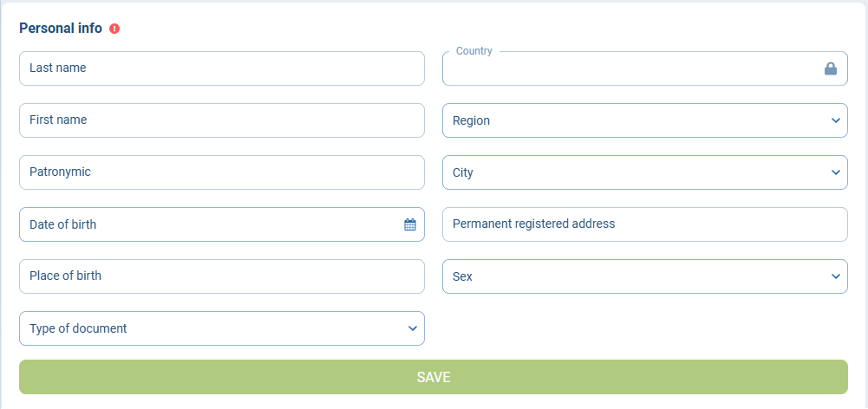The image size is (868, 409).
Task: Select the Patronymic text box
Action: pyautogui.click(x=221, y=172)
